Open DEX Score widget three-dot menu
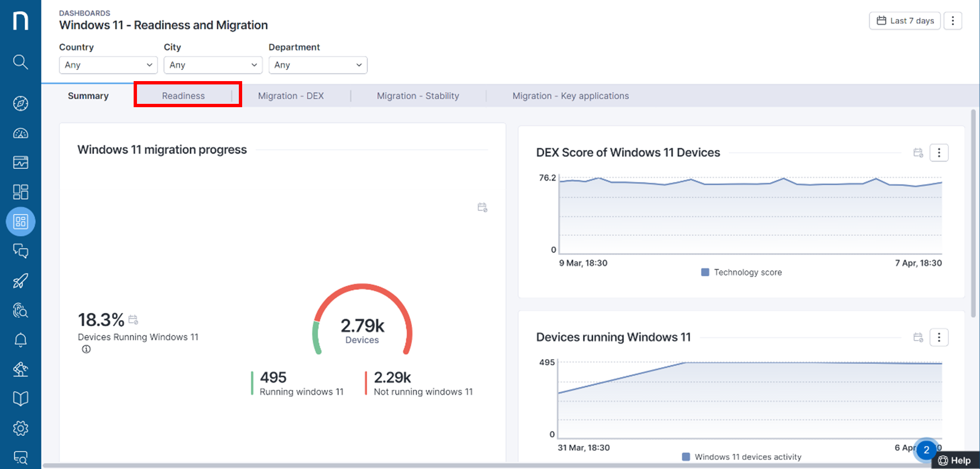The image size is (980, 469). pyautogui.click(x=939, y=153)
